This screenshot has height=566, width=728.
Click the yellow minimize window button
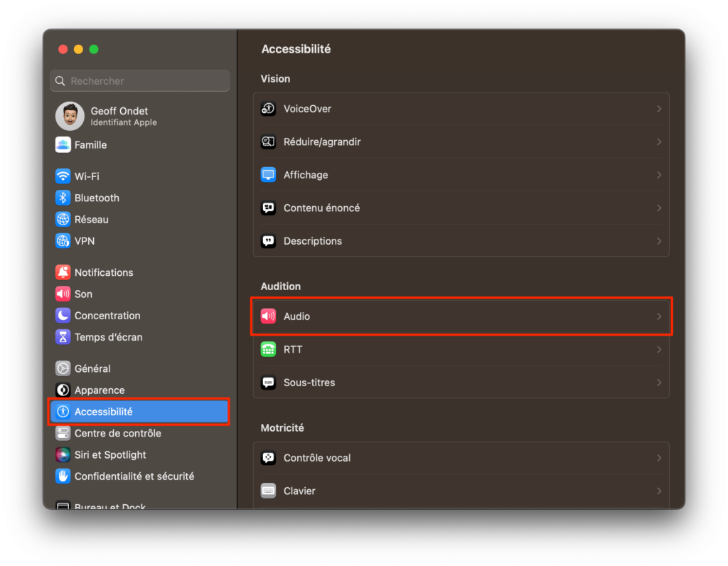coord(78,49)
